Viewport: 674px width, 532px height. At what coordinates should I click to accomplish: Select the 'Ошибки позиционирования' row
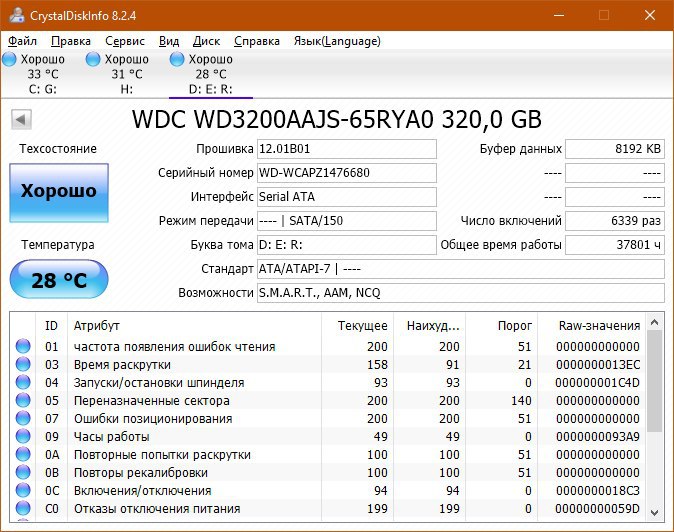328,419
